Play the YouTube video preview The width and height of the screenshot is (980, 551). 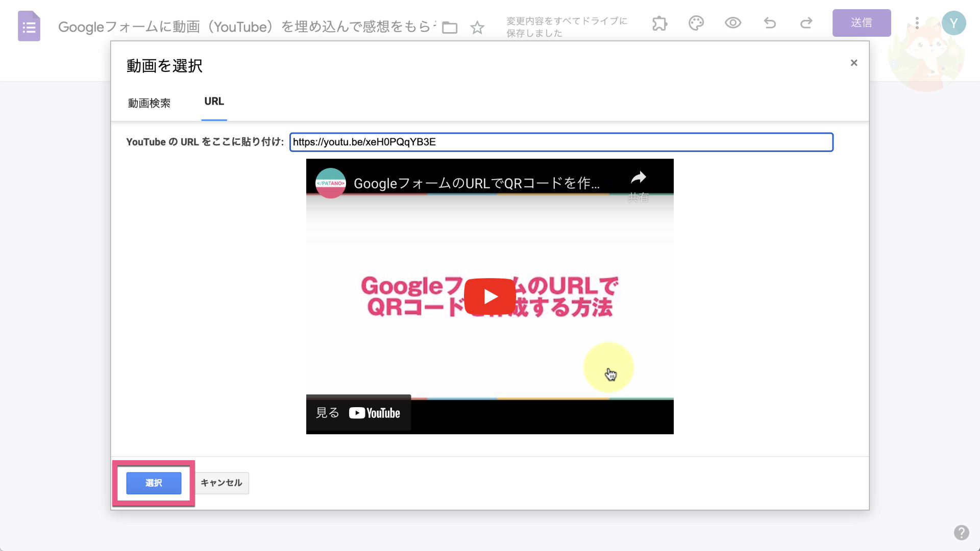pos(490,296)
